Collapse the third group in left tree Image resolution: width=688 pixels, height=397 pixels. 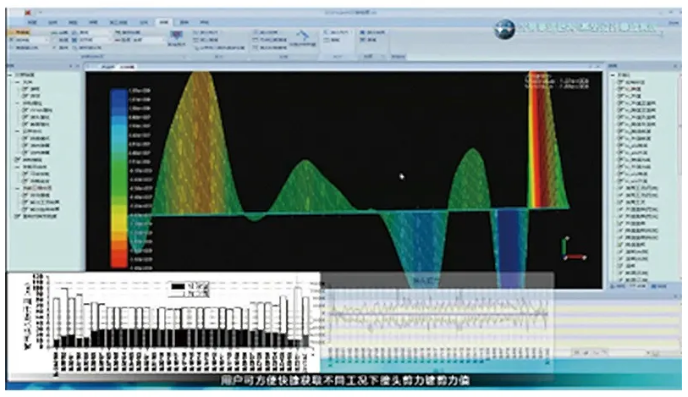pos(18,131)
